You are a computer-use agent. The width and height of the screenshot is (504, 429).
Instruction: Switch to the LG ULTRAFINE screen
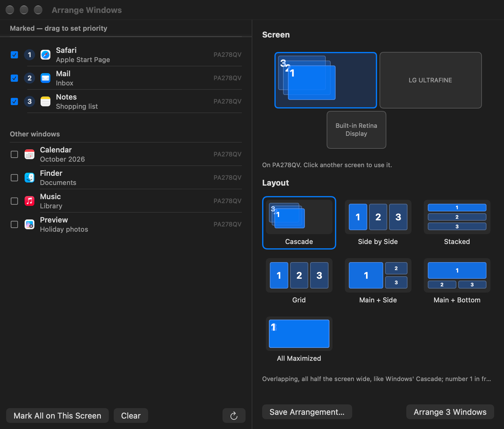click(x=431, y=80)
